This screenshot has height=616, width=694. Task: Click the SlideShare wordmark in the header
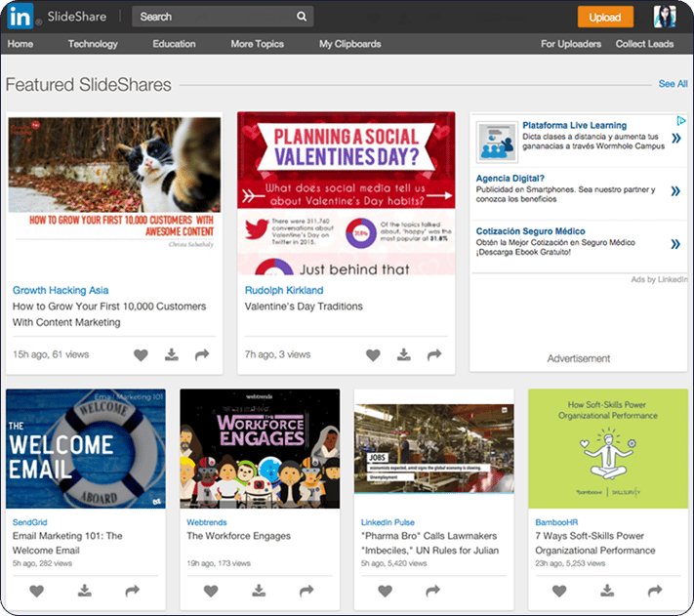(x=76, y=17)
